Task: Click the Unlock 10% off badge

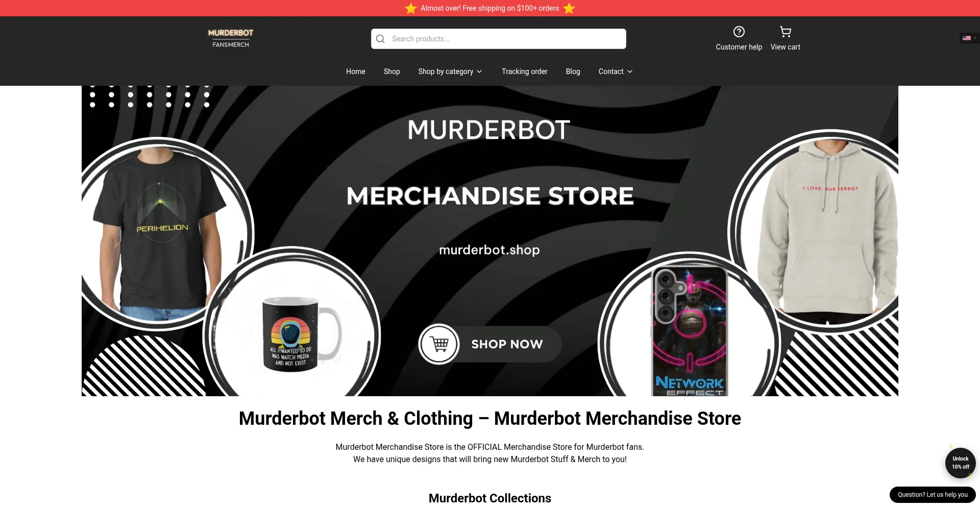Action: (x=960, y=463)
